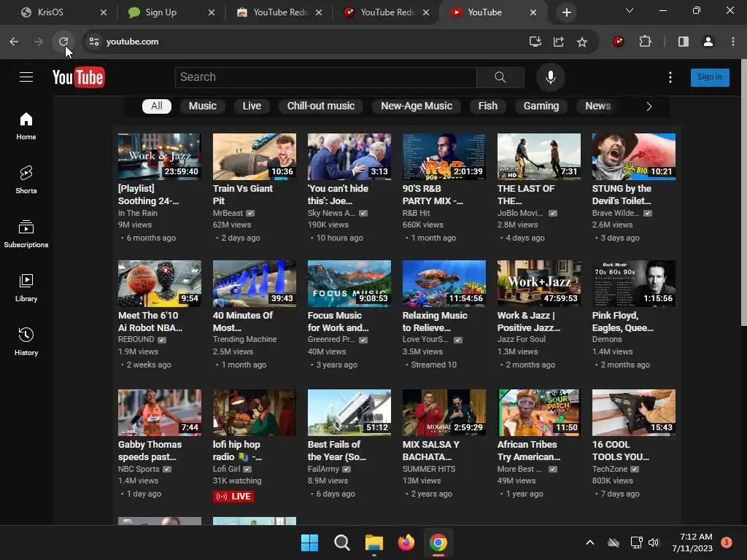747x560 pixels.
Task: Go back in browser
Action: (15, 42)
